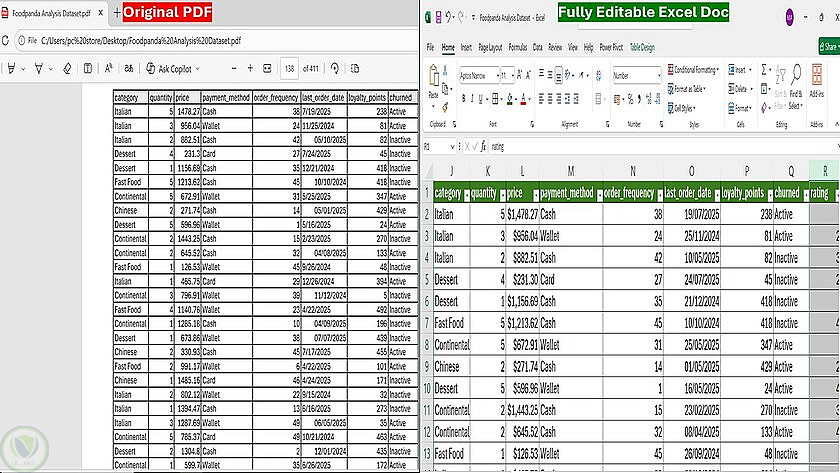Click the Excel formula bar containing rating
Screen dimensions: 840x473
pyautogui.click(x=664, y=146)
